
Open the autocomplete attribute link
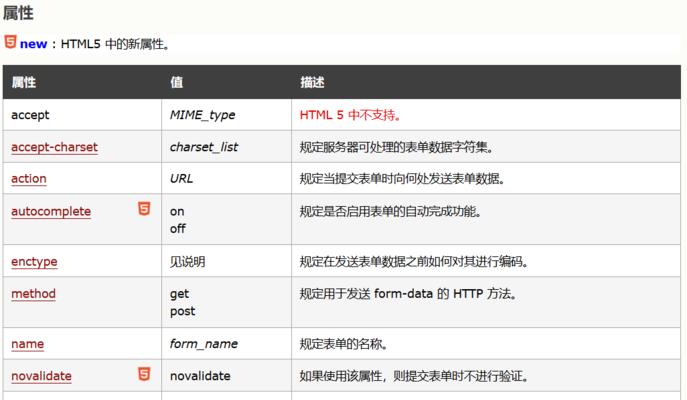[51, 211]
